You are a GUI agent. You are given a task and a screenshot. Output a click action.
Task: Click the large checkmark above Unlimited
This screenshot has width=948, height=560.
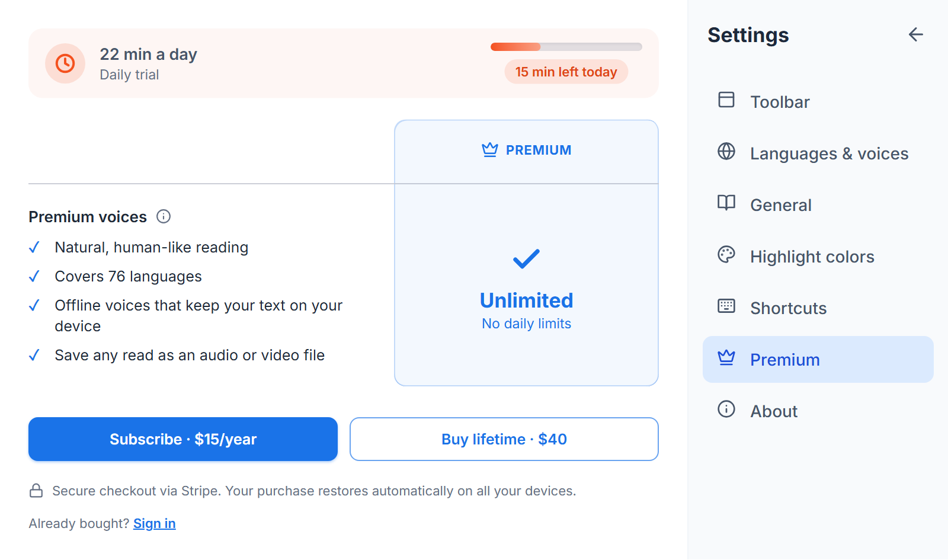[x=526, y=258]
